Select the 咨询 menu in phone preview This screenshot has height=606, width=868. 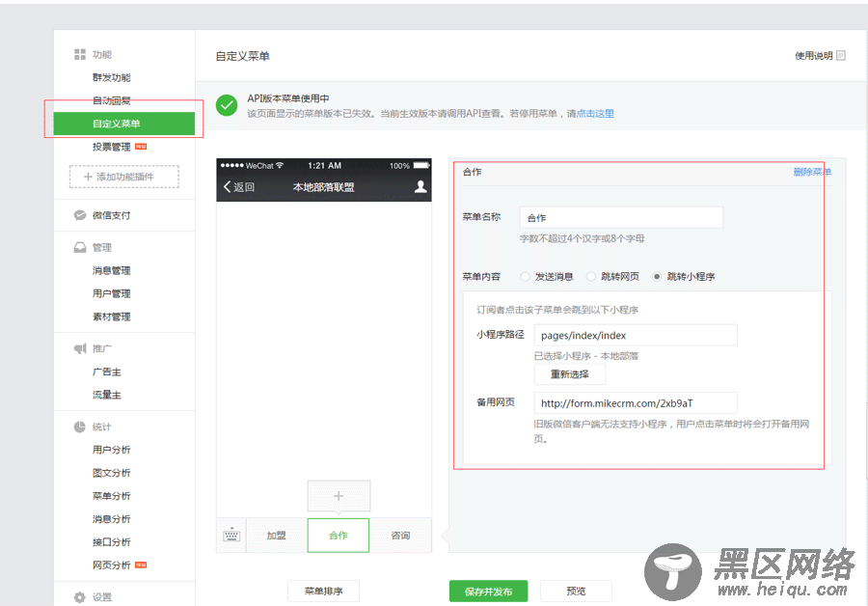tap(400, 536)
